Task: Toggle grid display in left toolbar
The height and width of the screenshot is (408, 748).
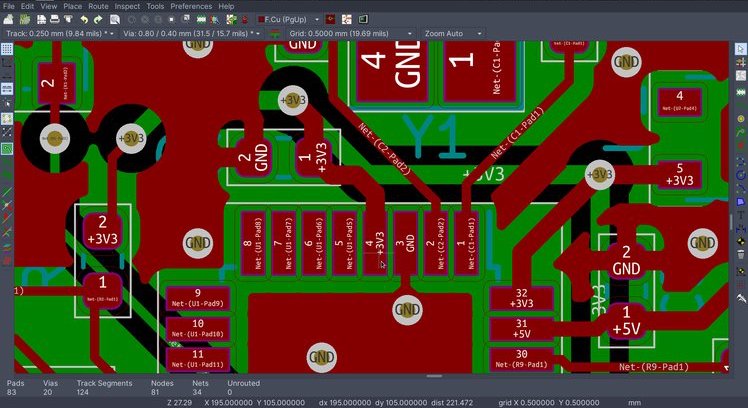Action: 6,48
